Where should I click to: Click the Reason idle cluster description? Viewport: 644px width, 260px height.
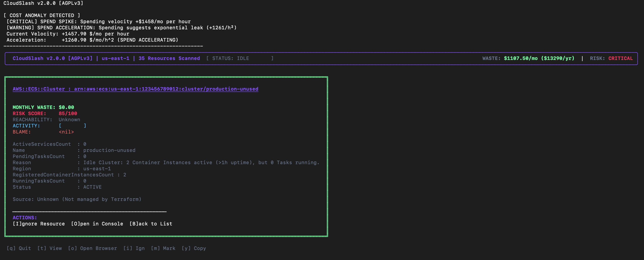201,162
